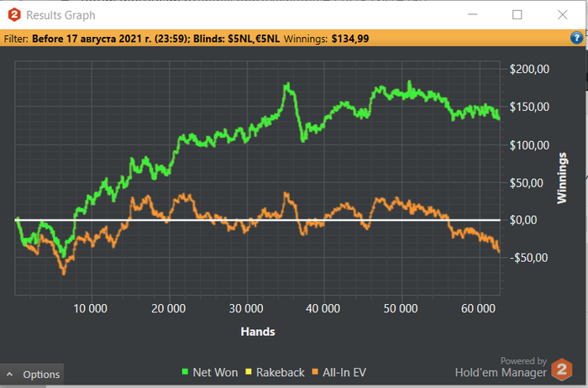
Task: Click the Net Won legend label
Action: [x=215, y=372]
